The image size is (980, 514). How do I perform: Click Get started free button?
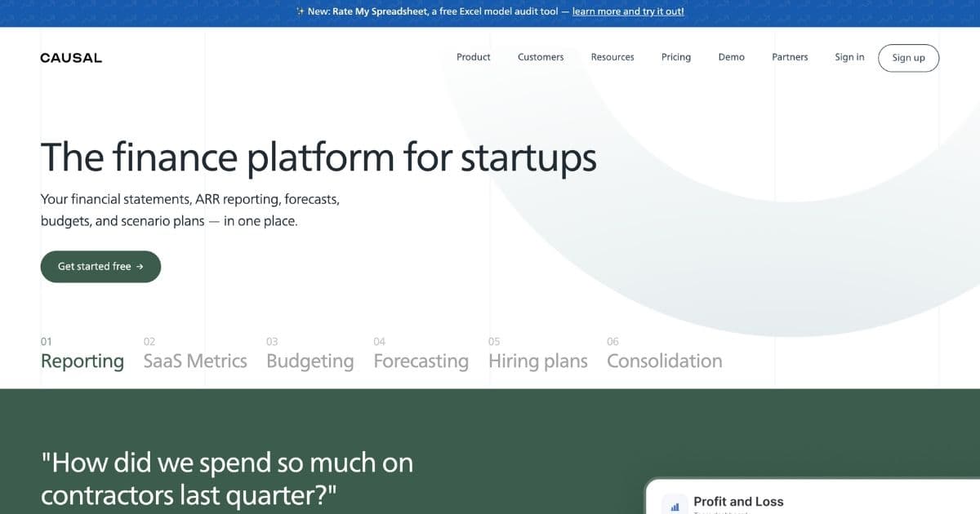(100, 267)
